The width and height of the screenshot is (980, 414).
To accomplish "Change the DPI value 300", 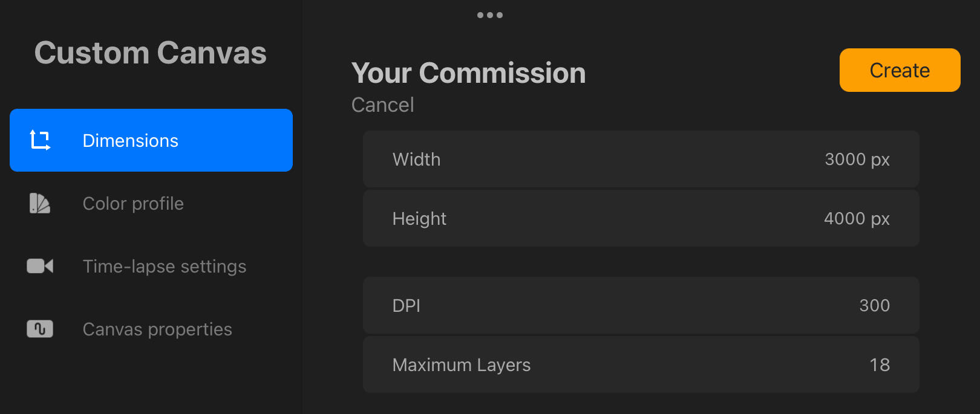I will pyautogui.click(x=874, y=306).
